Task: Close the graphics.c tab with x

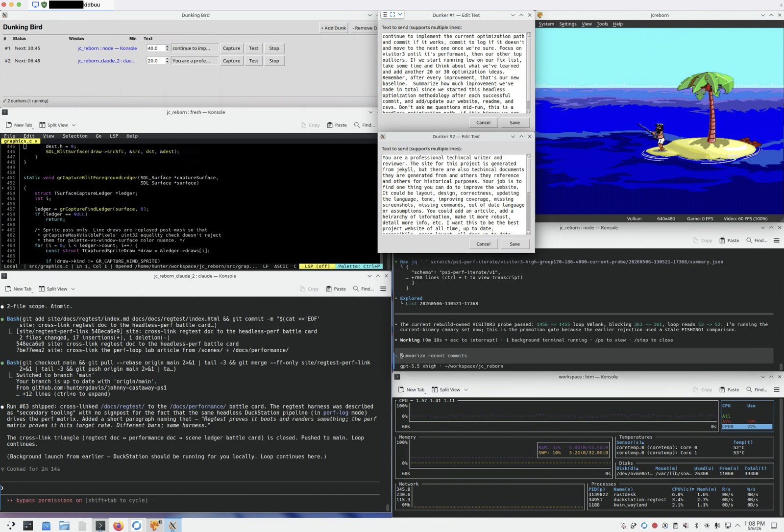Action: click(36, 141)
